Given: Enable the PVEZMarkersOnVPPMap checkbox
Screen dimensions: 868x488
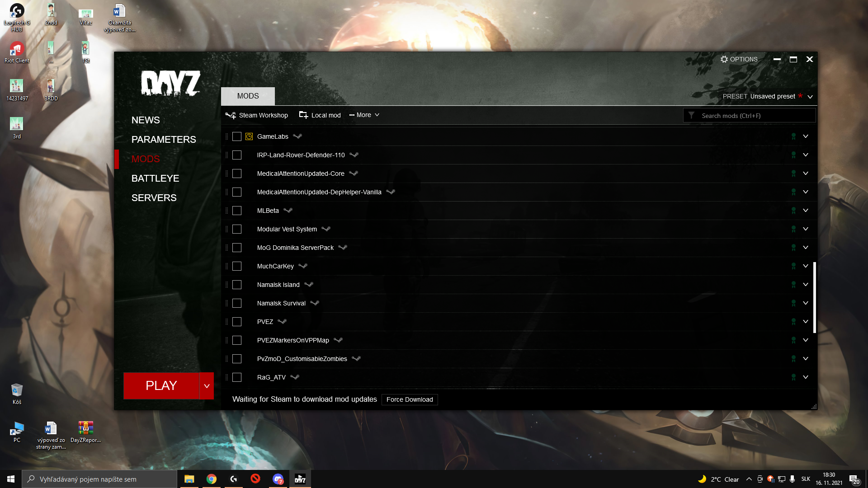Looking at the screenshot, I should pyautogui.click(x=237, y=340).
